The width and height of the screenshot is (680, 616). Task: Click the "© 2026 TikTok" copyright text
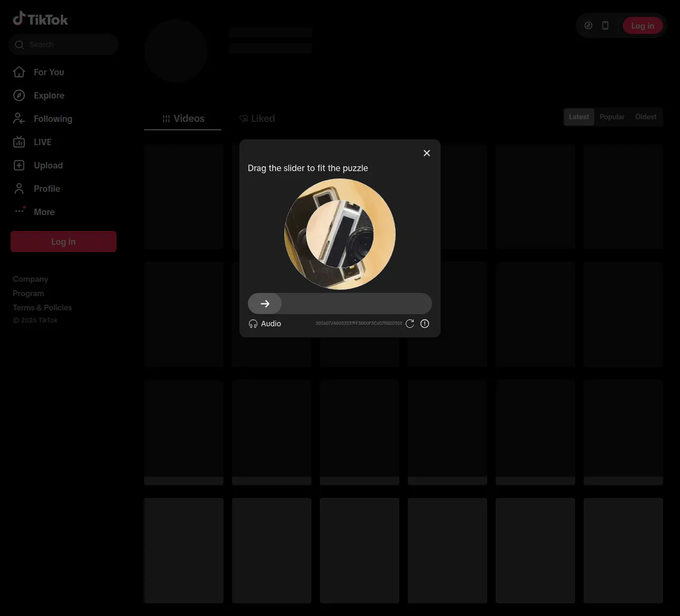coord(35,320)
